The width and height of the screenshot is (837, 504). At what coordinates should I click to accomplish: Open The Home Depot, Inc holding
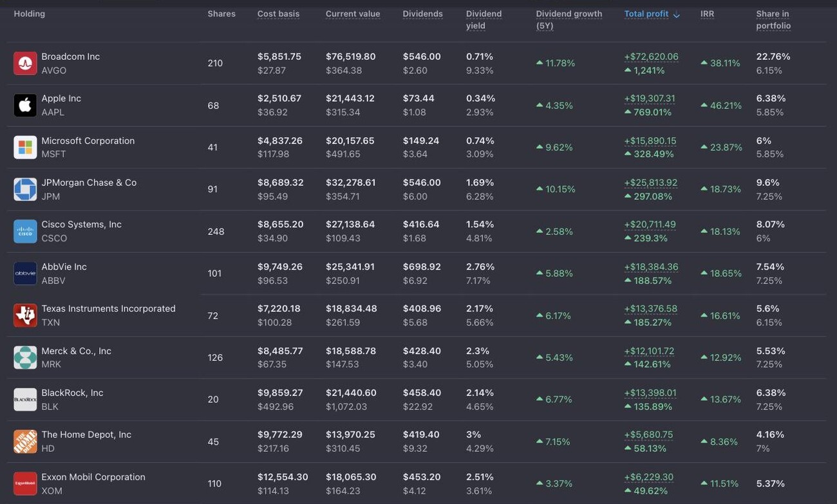[86, 435]
